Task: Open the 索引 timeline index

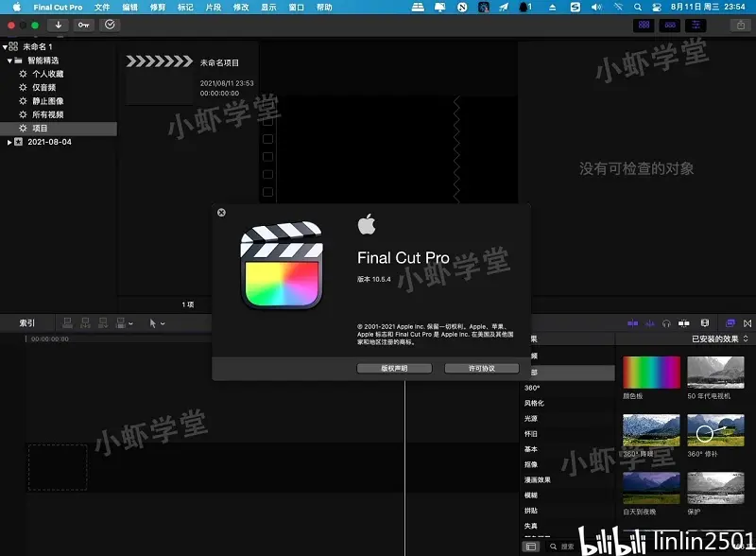Action: pos(27,323)
